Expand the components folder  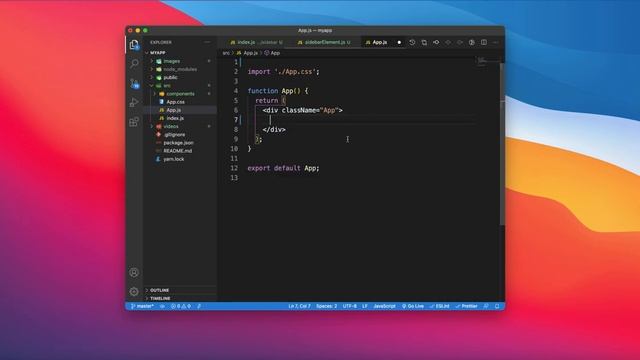[180, 93]
